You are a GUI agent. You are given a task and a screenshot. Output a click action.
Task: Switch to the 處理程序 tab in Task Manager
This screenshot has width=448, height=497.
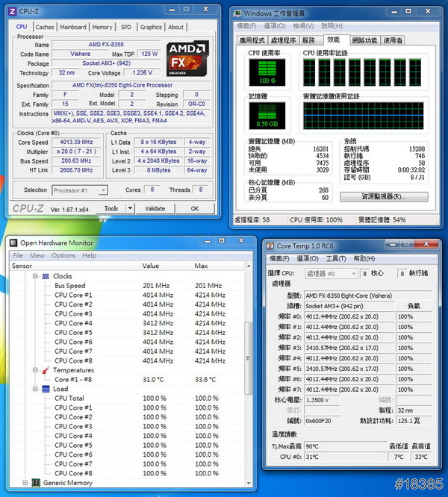(x=283, y=40)
